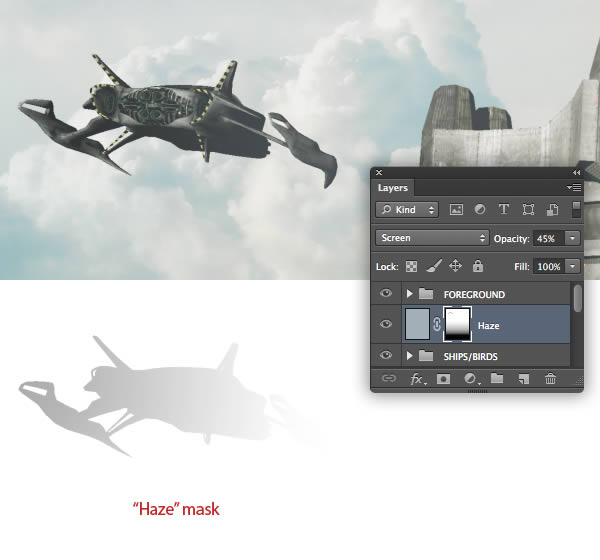Toggle the link between Haze layer and mask
This screenshot has width=600, height=560.
click(x=437, y=325)
